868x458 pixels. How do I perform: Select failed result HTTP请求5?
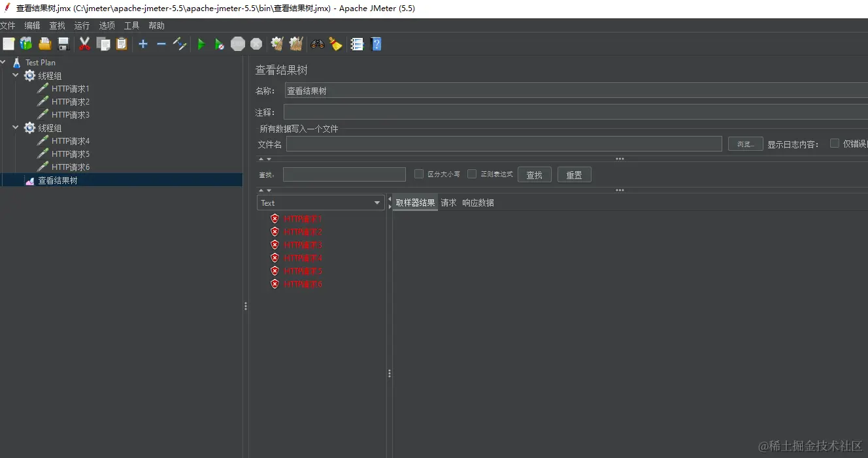[x=303, y=271]
